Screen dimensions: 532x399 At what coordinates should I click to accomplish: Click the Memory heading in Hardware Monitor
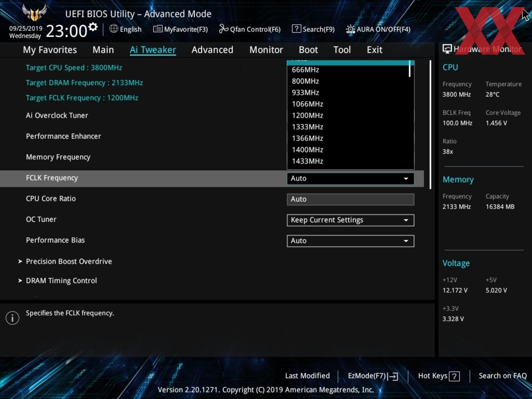(x=458, y=180)
